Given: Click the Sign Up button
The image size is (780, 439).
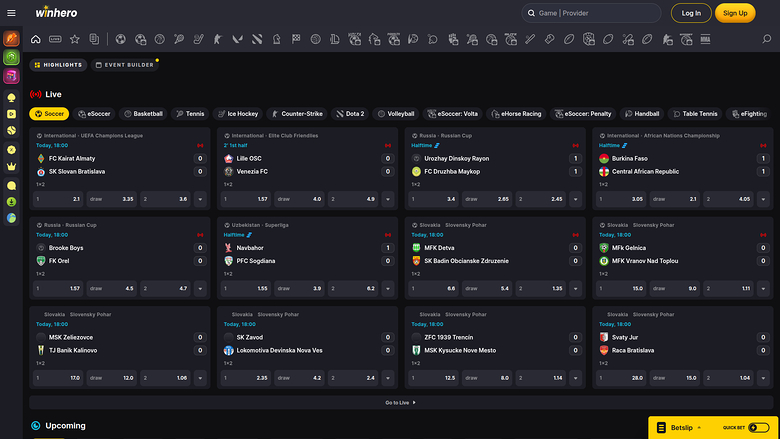Looking at the screenshot, I should tap(735, 13).
